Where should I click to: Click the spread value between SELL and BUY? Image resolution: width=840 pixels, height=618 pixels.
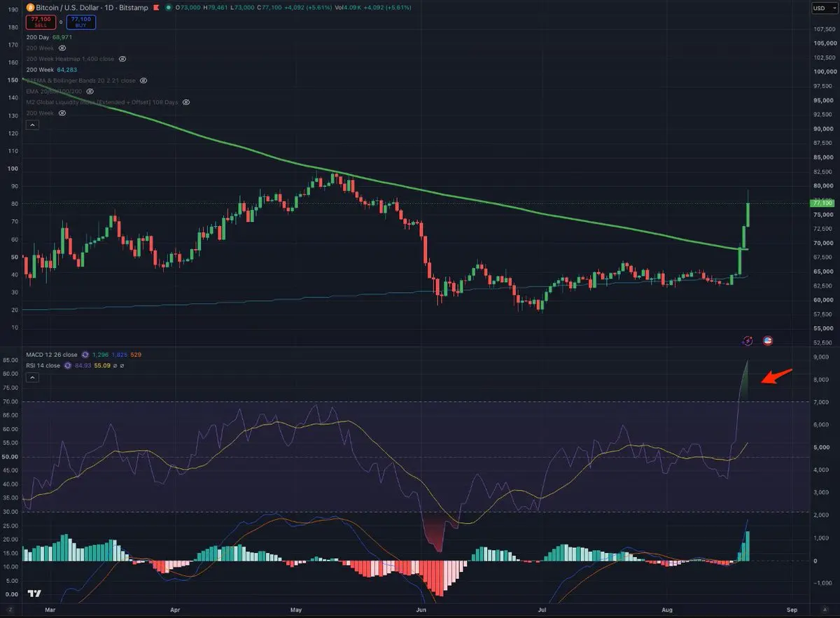click(x=61, y=22)
